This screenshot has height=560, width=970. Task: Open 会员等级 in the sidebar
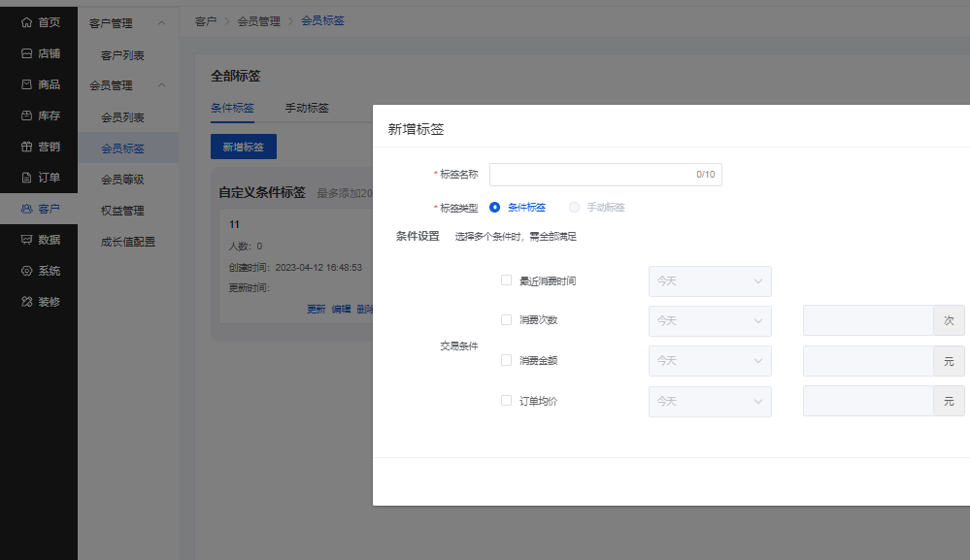[x=122, y=180]
